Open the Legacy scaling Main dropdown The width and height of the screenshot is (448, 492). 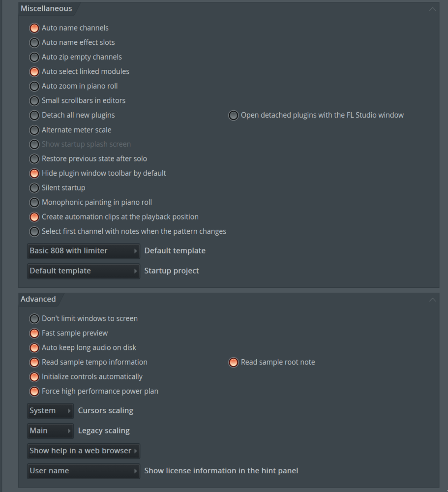tap(51, 431)
